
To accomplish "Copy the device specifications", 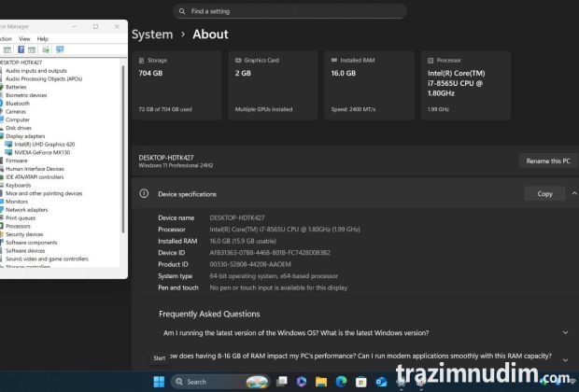I will coord(544,194).
